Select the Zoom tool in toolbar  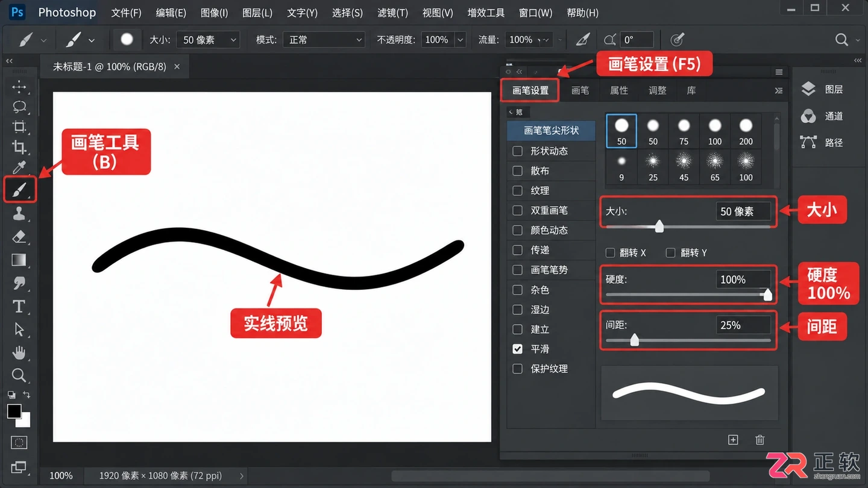pyautogui.click(x=19, y=375)
